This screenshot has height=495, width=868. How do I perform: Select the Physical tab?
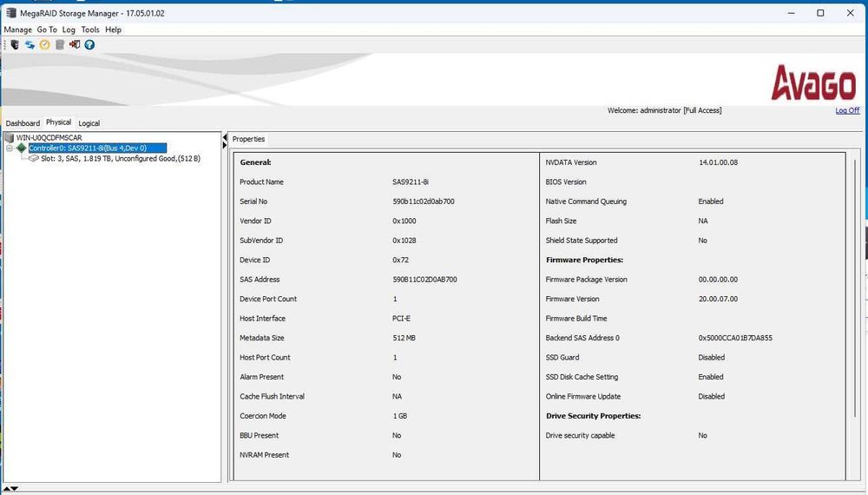tap(59, 122)
